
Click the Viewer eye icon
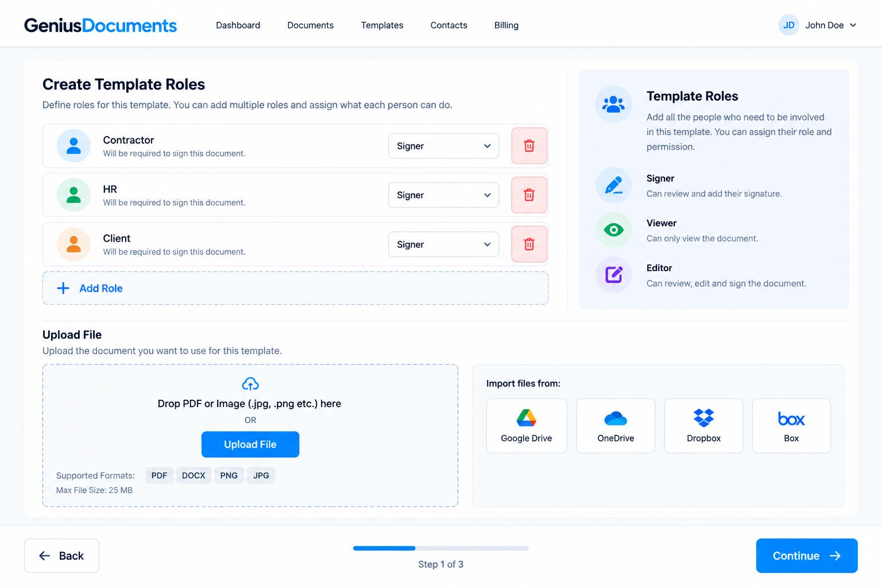point(613,230)
